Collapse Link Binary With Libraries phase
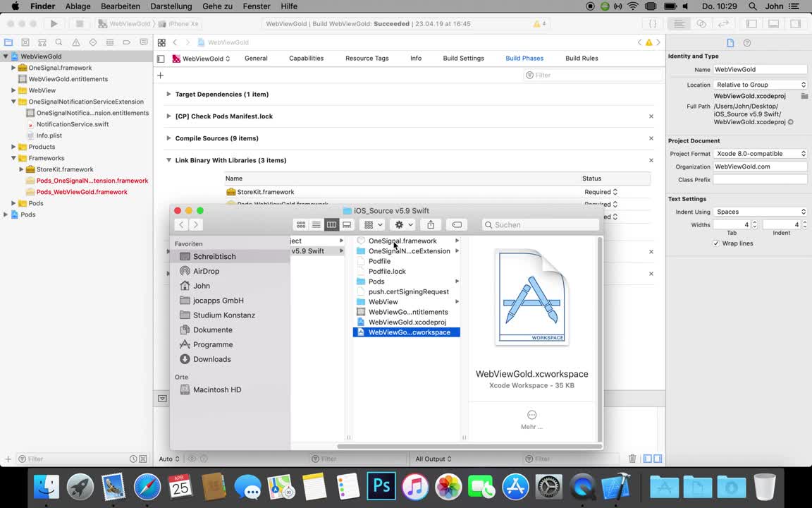This screenshot has height=508, width=812. tap(168, 160)
